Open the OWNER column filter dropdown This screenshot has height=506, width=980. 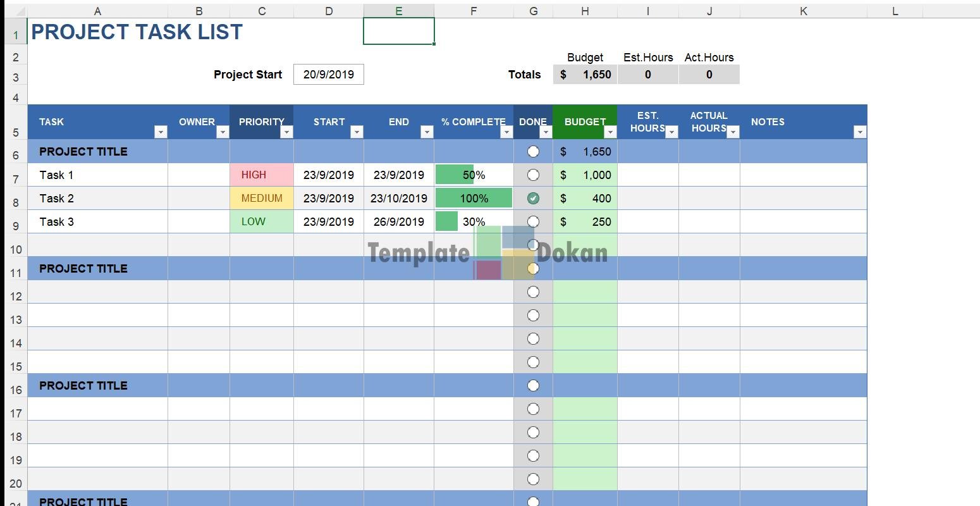[x=223, y=132]
